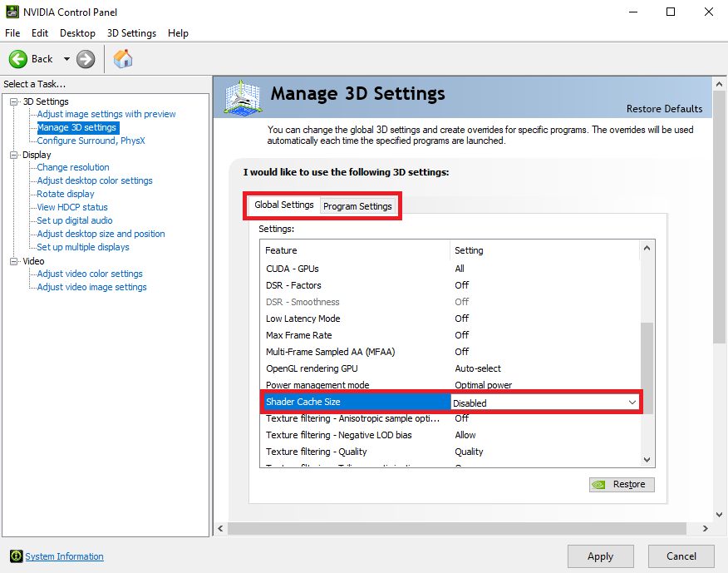Select the Change resolution task

pos(71,167)
